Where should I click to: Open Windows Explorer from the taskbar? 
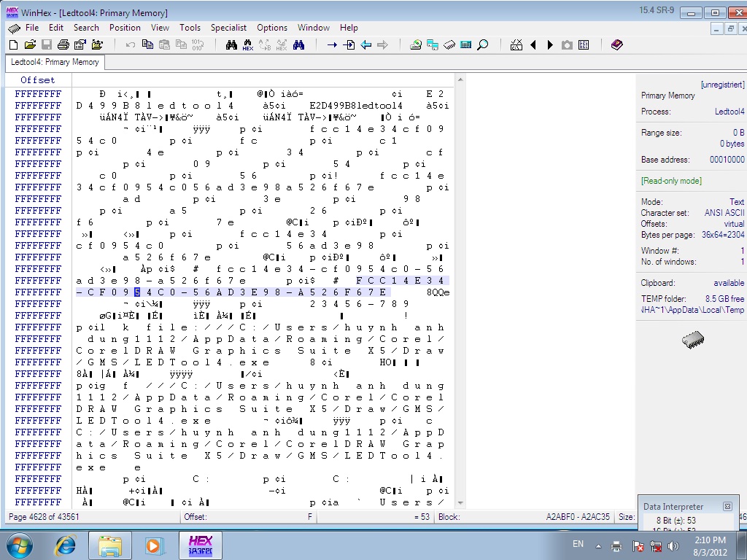tap(111, 545)
